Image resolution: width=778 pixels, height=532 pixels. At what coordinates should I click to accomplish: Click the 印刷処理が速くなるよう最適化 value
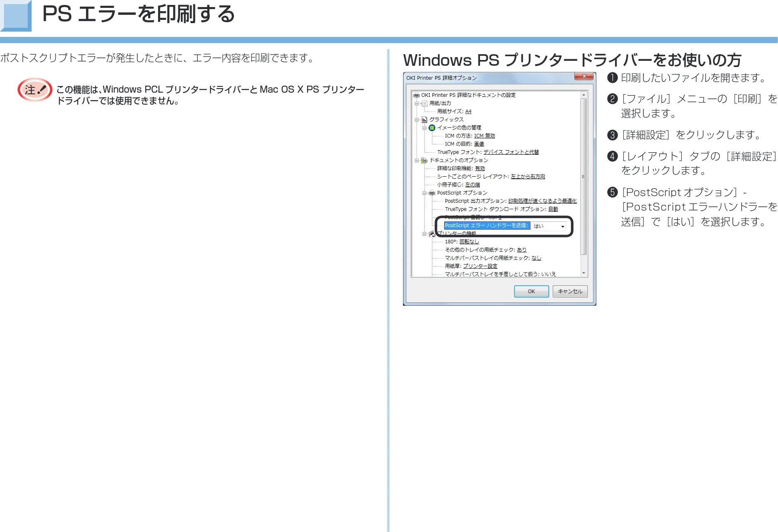(x=543, y=201)
